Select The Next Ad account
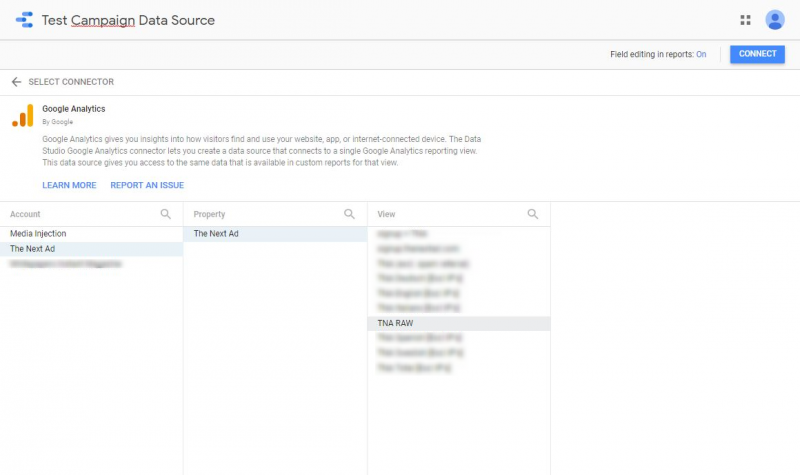Image resolution: width=800 pixels, height=475 pixels. [91, 249]
